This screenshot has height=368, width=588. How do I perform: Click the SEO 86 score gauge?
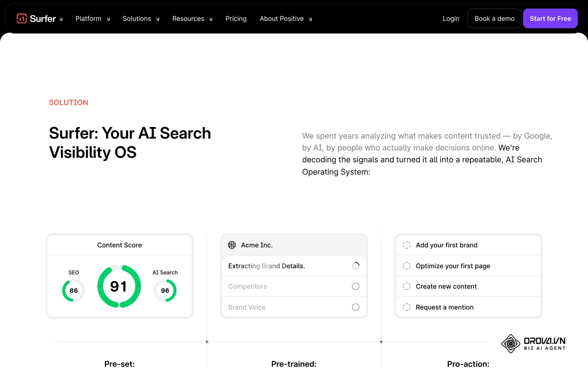pos(73,290)
